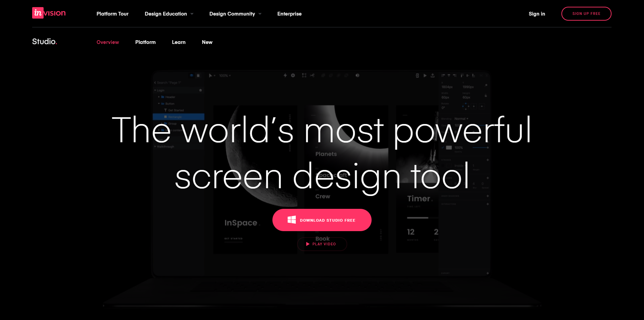Expand the Header folder in the layers panel
Viewport: 644px width, 320px height.
[159, 97]
